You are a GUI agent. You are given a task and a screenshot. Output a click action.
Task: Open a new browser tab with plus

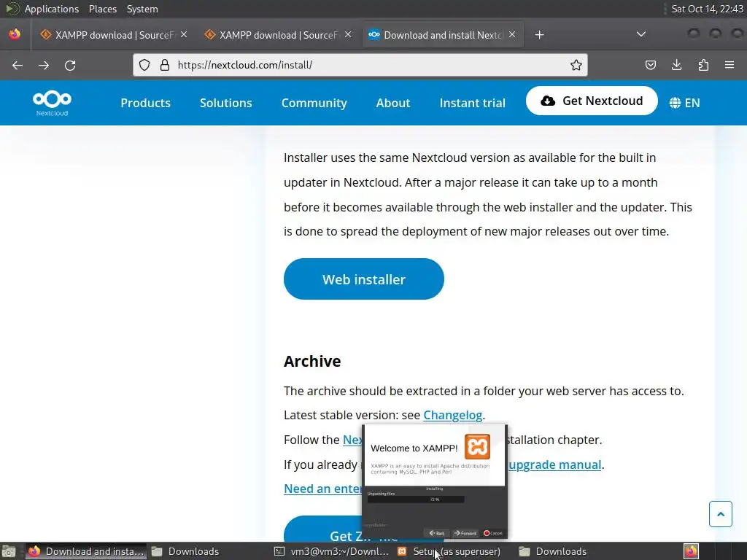point(539,35)
